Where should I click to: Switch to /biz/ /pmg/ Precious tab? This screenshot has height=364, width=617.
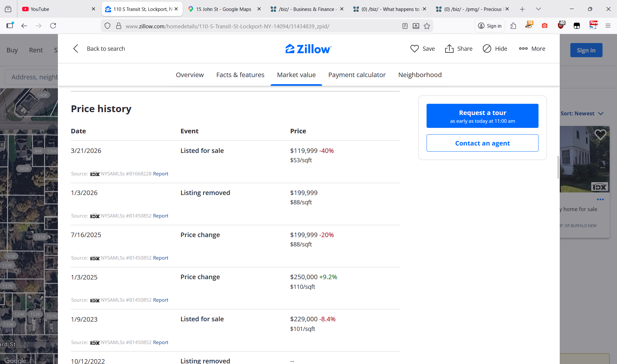(x=472, y=9)
